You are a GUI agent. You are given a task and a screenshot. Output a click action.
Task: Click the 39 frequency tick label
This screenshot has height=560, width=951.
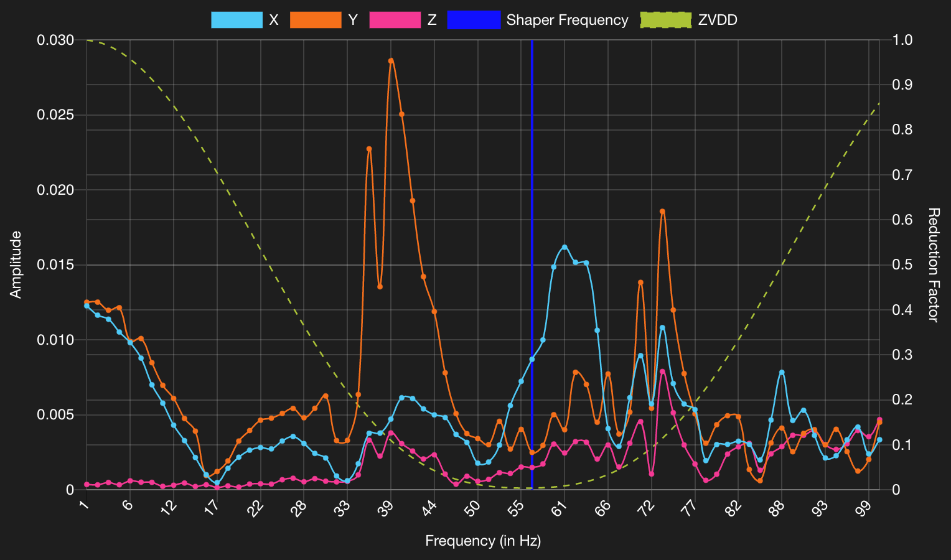[x=386, y=507]
